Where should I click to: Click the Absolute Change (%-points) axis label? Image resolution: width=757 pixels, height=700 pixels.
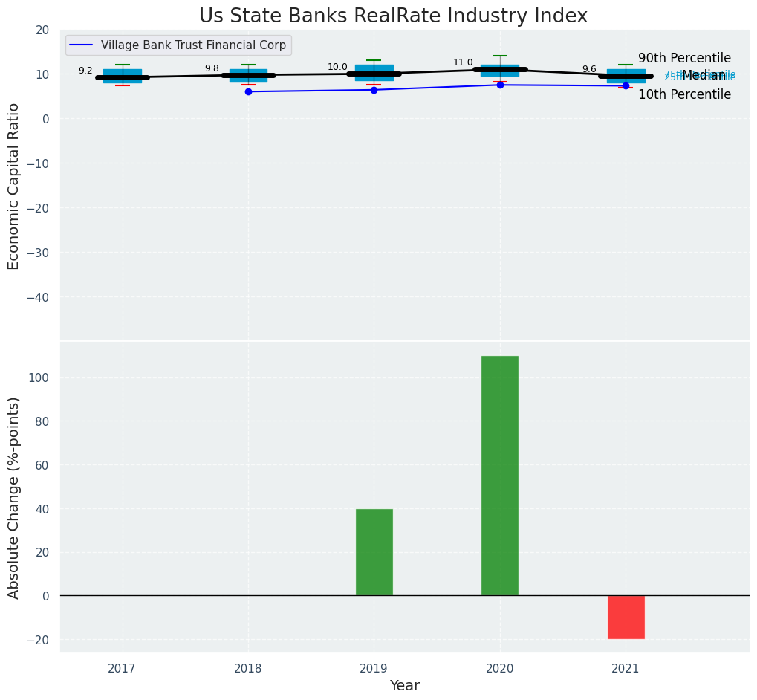[x=13, y=497]
